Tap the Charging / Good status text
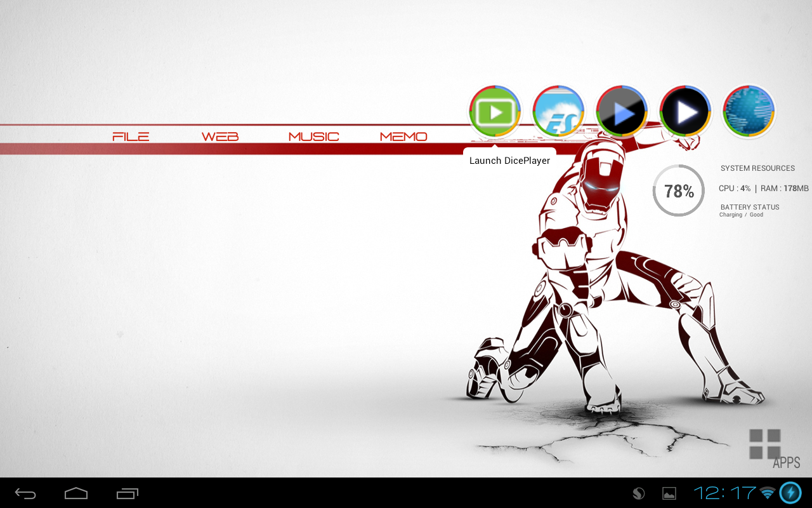 [x=741, y=215]
